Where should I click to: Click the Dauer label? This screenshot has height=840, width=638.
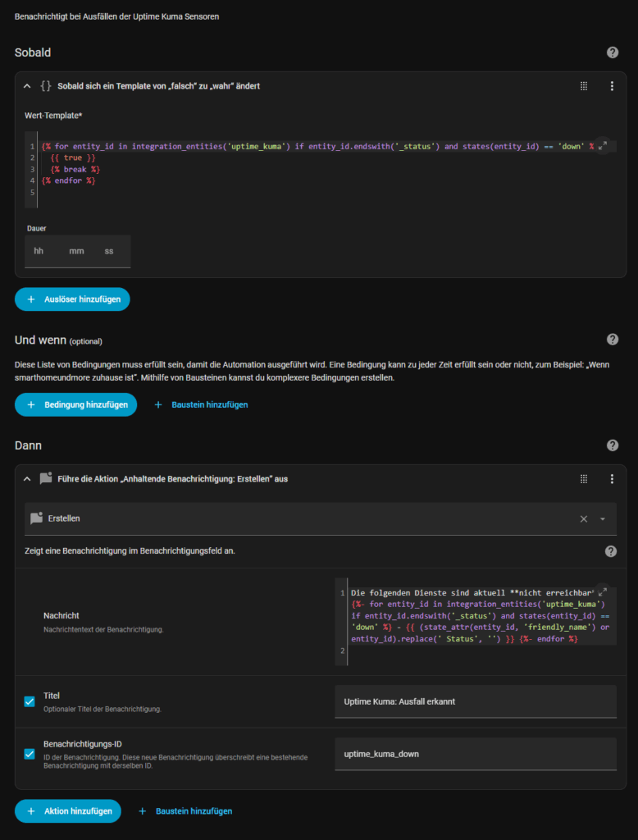point(37,228)
